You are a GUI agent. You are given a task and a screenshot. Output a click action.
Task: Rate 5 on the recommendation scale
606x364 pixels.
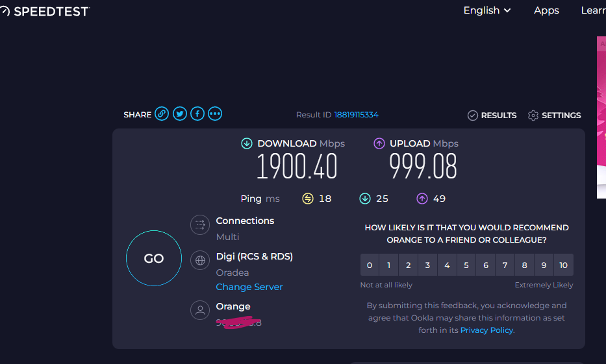pos(466,265)
